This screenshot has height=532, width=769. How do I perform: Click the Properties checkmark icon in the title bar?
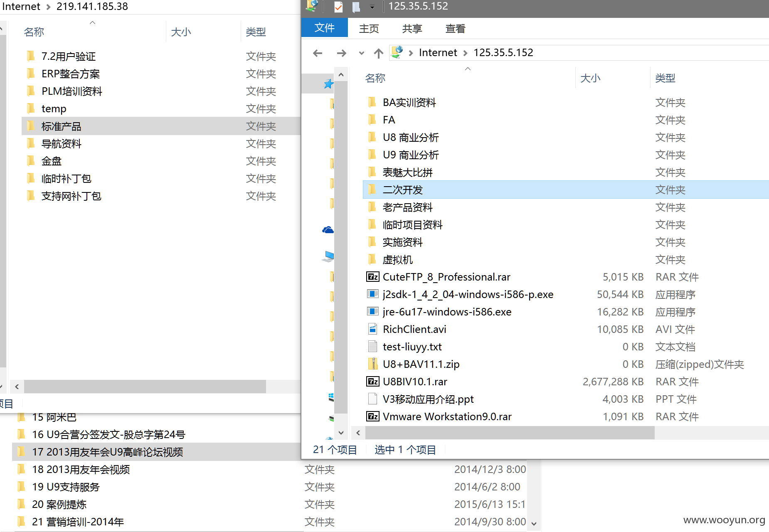point(338,7)
